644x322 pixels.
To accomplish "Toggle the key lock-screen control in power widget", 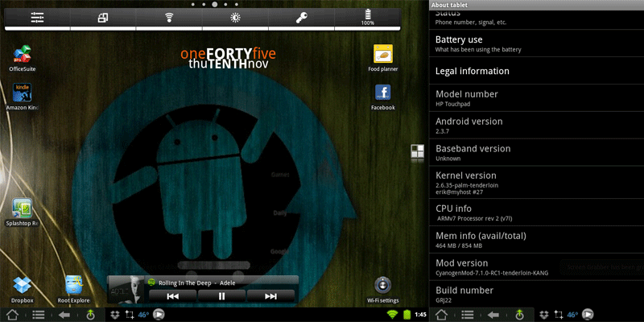I will pyautogui.click(x=301, y=18).
